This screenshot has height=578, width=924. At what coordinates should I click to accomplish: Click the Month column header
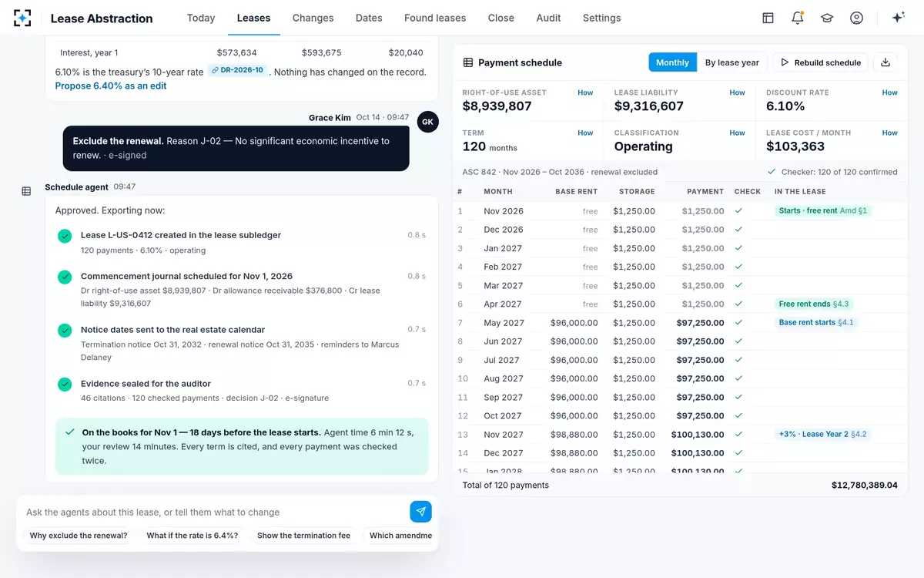(x=497, y=191)
